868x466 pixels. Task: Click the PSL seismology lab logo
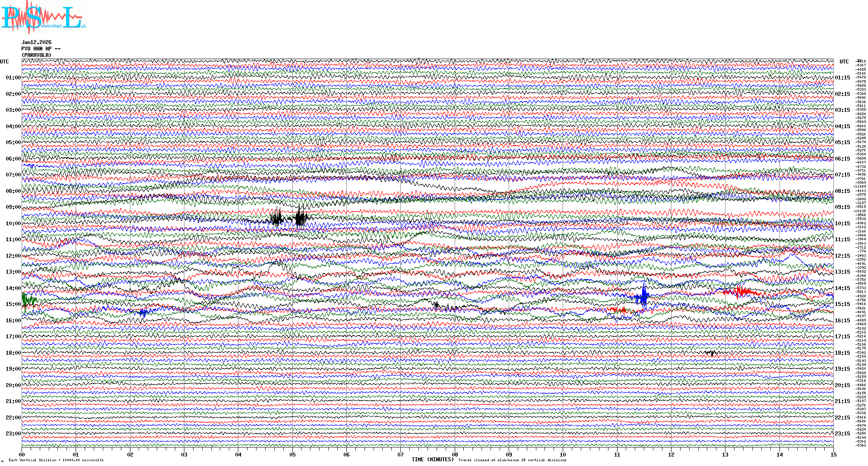point(43,17)
